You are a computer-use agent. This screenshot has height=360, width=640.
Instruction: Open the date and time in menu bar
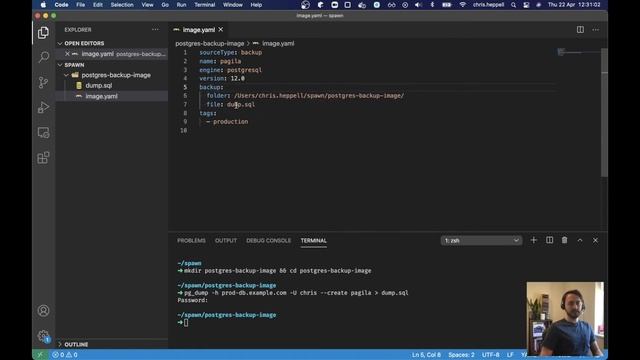click(574, 5)
